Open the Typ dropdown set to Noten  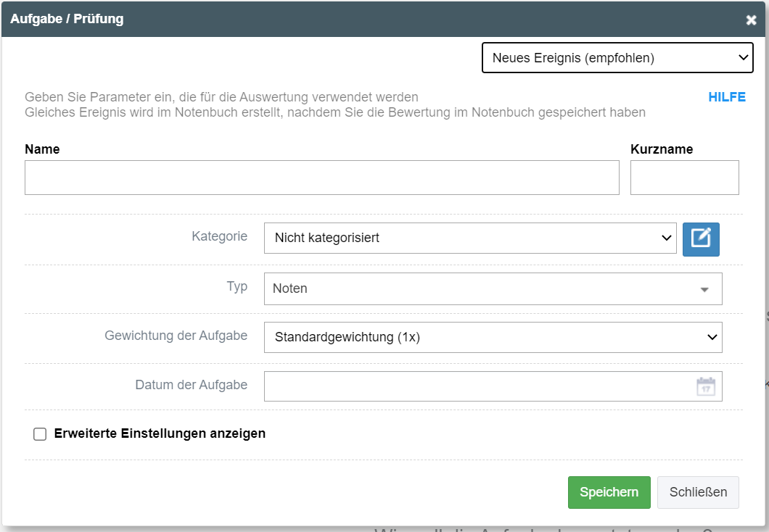(x=492, y=288)
